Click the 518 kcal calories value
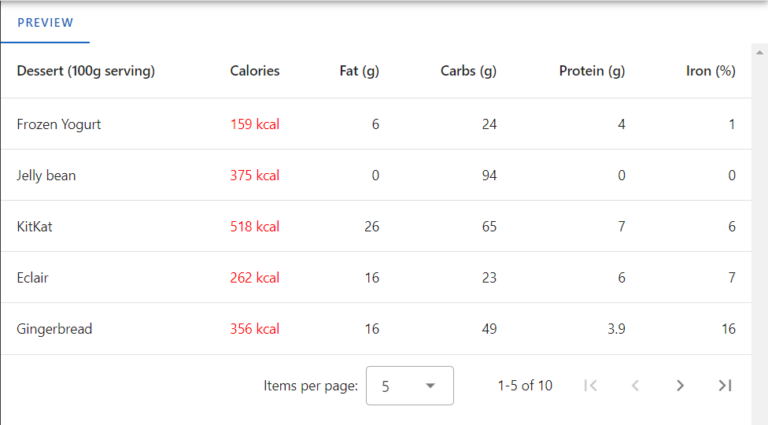768x425 pixels. 255,227
